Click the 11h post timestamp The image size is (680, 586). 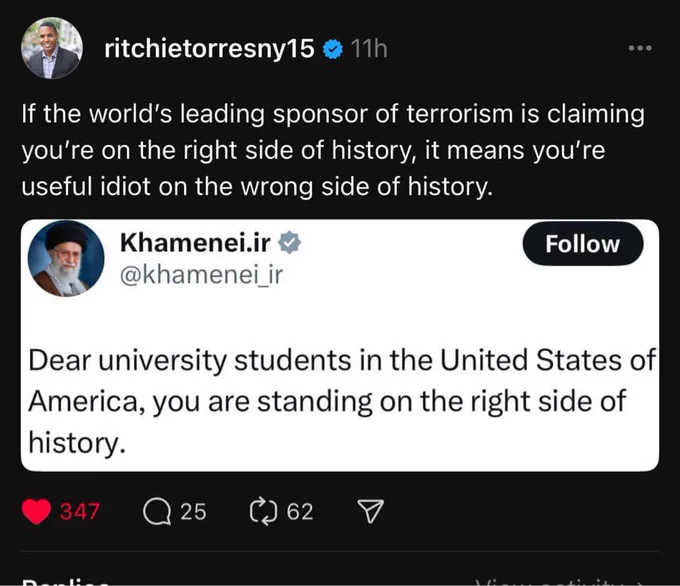click(x=369, y=49)
